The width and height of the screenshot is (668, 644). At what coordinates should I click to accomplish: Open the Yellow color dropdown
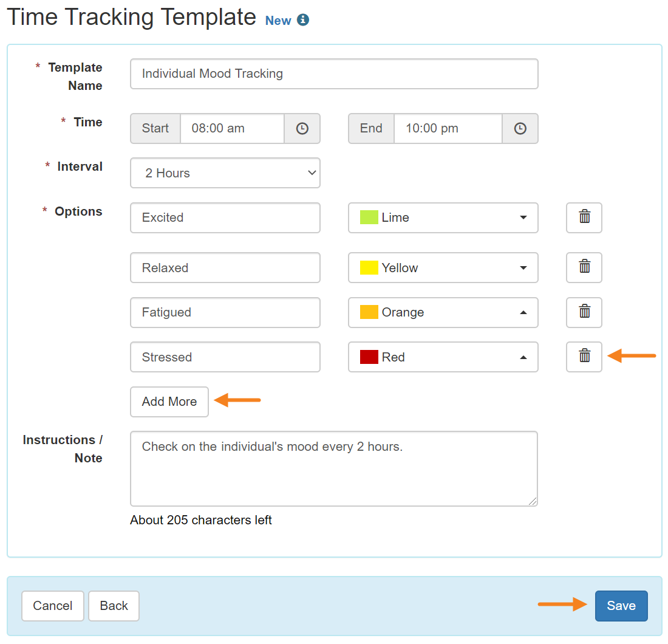523,267
